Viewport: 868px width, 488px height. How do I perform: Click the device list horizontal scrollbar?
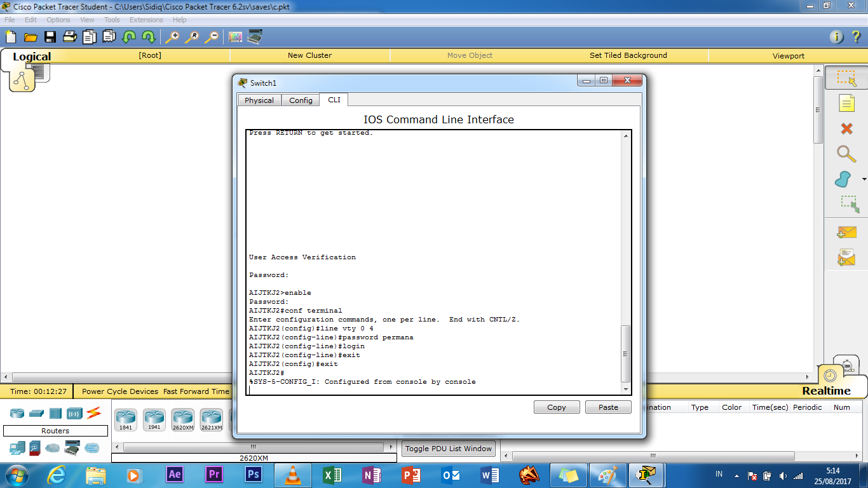[253, 447]
